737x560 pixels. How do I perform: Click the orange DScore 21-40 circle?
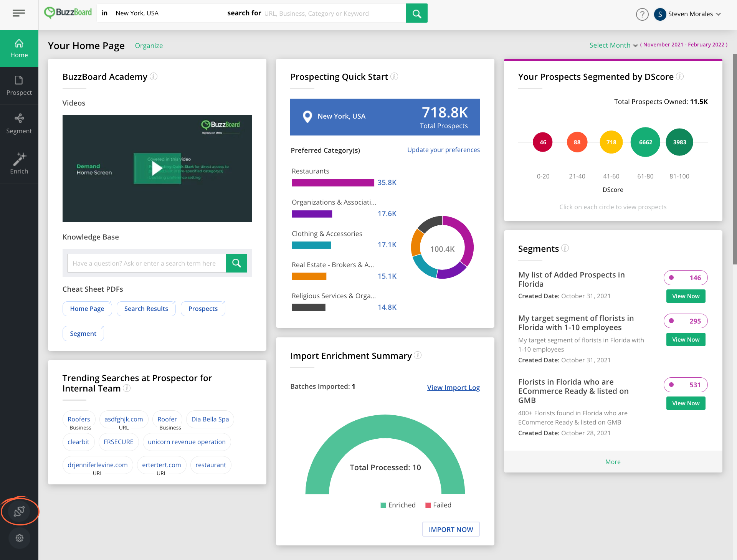click(x=577, y=142)
